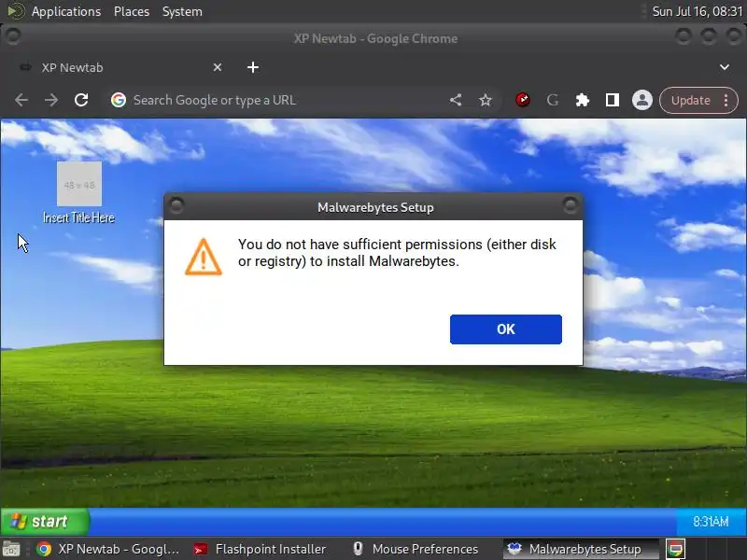Switch to XP Newtab Chrome taskbar entry
Screen dimensions: 747x560
pos(108,549)
